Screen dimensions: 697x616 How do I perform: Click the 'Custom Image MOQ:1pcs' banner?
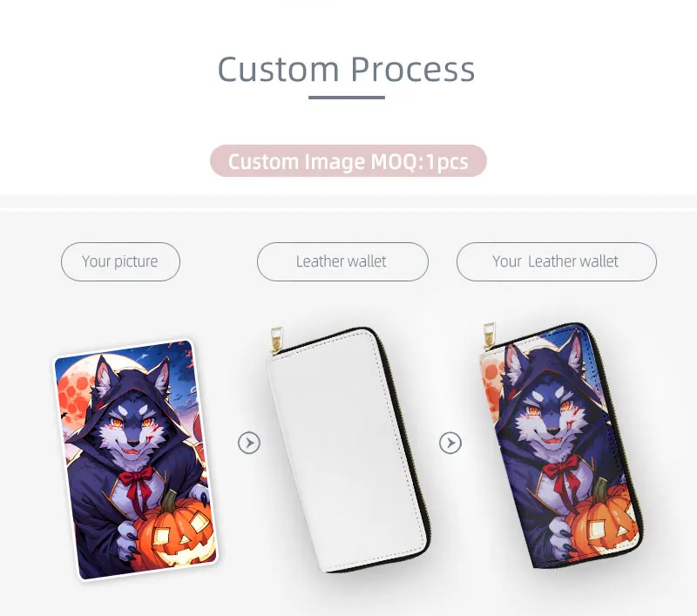(348, 161)
